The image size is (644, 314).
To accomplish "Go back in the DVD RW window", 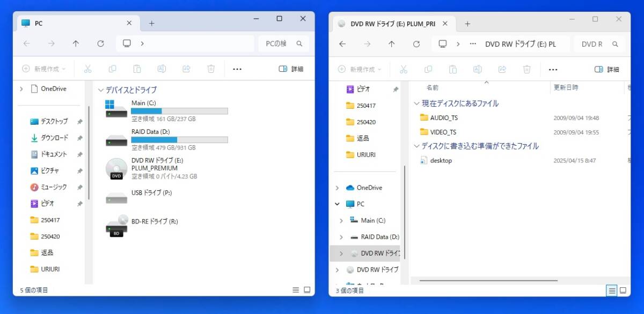I will 342,44.
